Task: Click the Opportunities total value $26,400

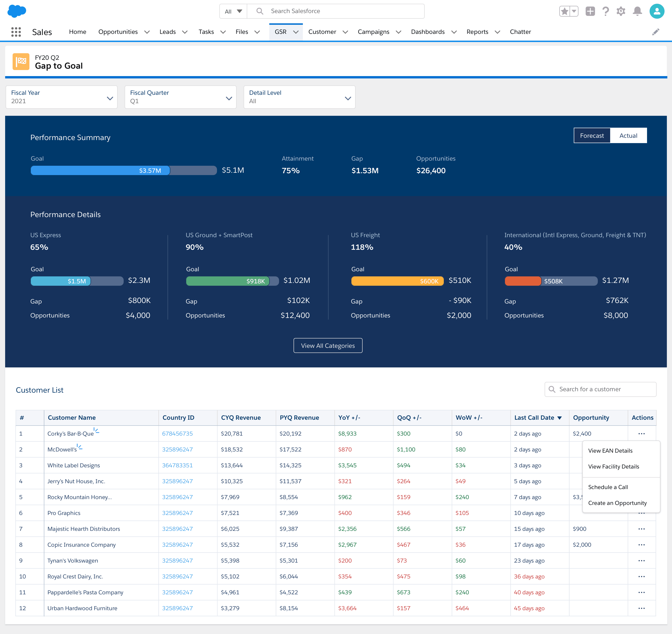Action: tap(431, 171)
